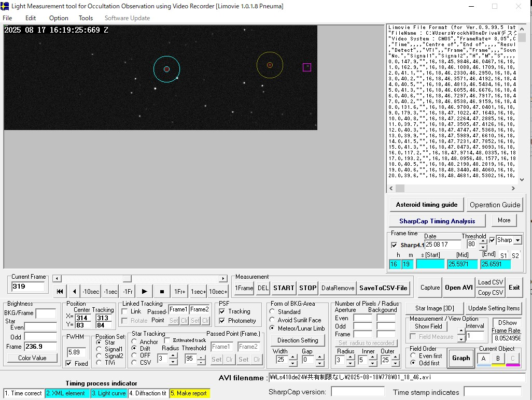Skip ahead 10 seconds with 10sec+
This screenshot has width=532, height=400.
click(218, 292)
